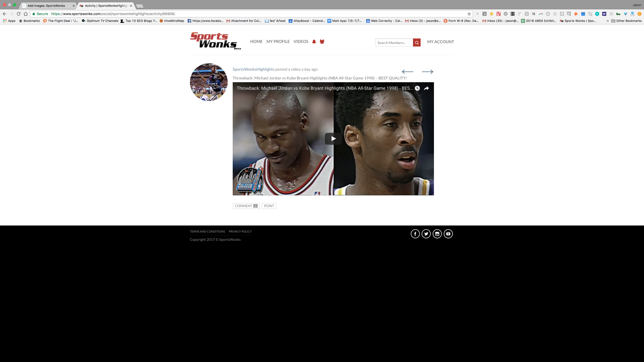Open the Apps bookmarks shortcut
The image size is (644, 362).
(9, 21)
